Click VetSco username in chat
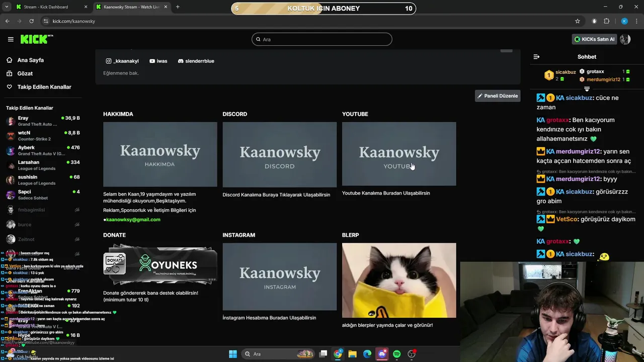Screen dimensions: 644x362 [568, 219]
